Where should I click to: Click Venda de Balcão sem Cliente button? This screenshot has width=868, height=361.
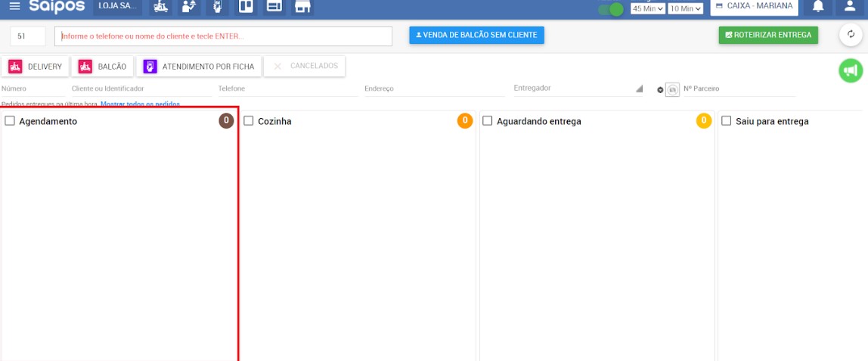click(x=476, y=35)
